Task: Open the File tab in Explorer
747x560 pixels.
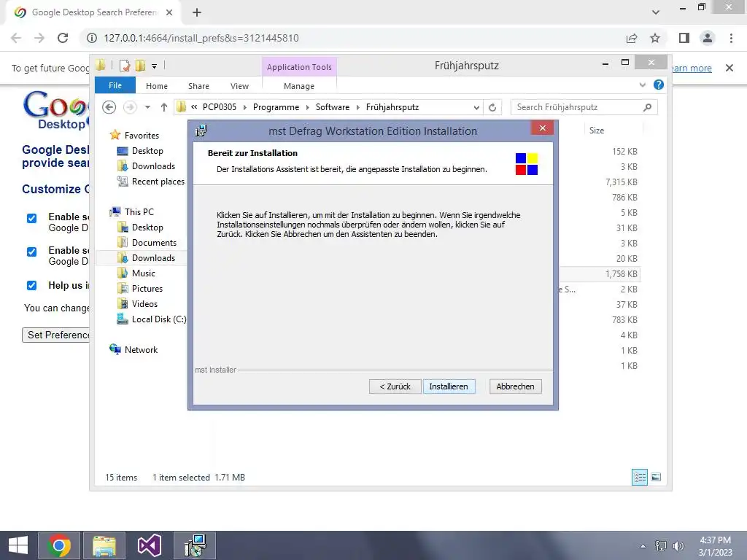Action: (x=115, y=85)
